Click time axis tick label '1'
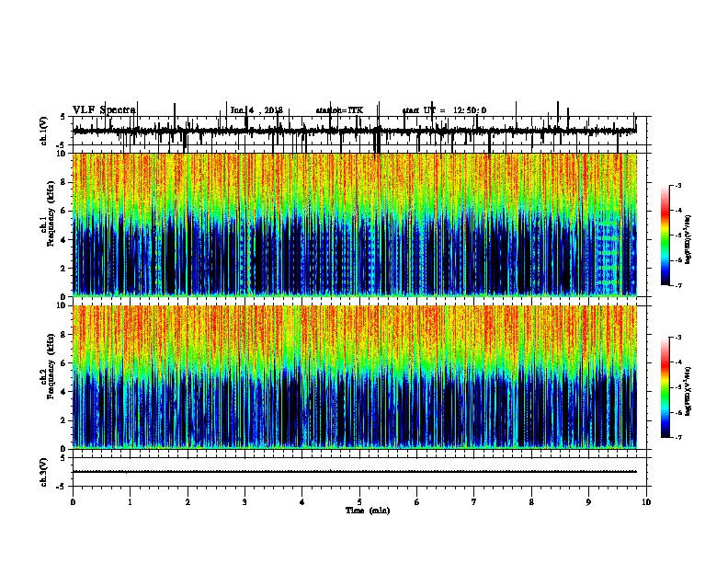 (x=130, y=502)
